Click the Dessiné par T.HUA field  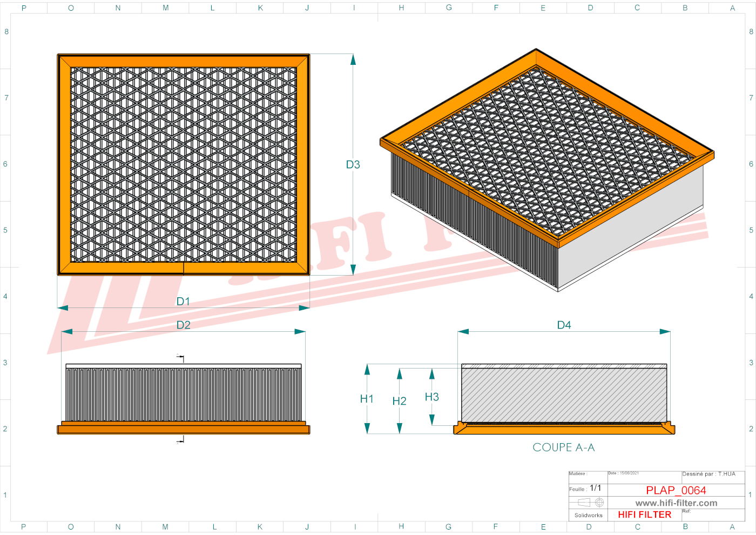(708, 474)
